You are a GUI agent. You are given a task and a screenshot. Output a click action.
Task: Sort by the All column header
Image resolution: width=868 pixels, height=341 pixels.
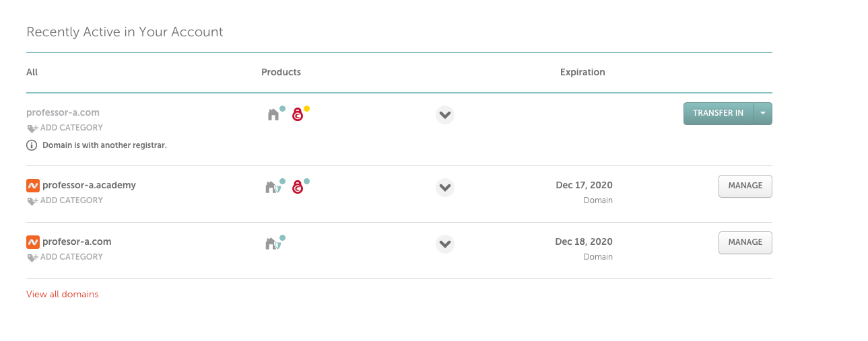tap(32, 72)
